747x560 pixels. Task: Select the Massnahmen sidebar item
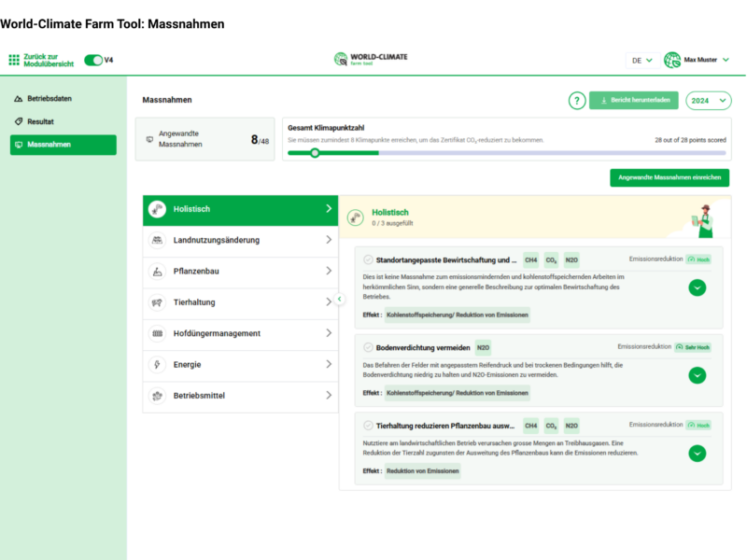pyautogui.click(x=63, y=145)
